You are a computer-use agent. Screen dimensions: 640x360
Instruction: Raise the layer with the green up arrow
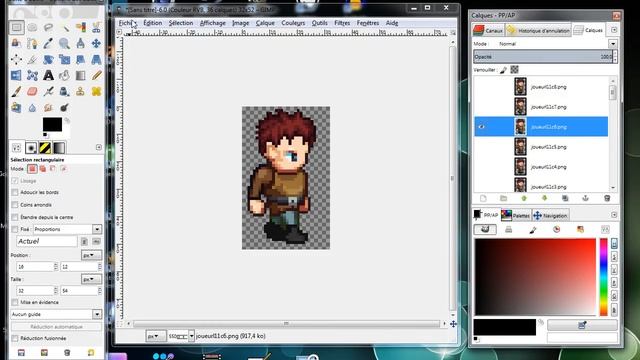(x=524, y=198)
